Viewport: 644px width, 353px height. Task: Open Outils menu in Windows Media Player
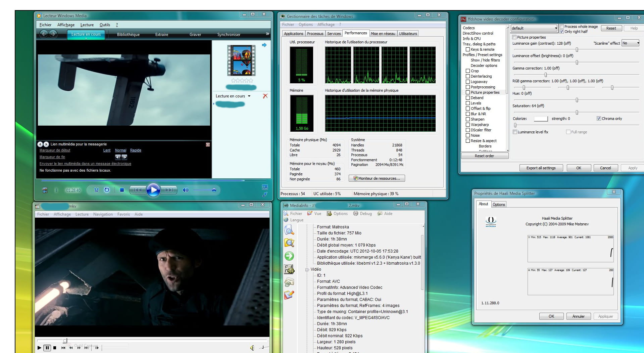tap(105, 25)
